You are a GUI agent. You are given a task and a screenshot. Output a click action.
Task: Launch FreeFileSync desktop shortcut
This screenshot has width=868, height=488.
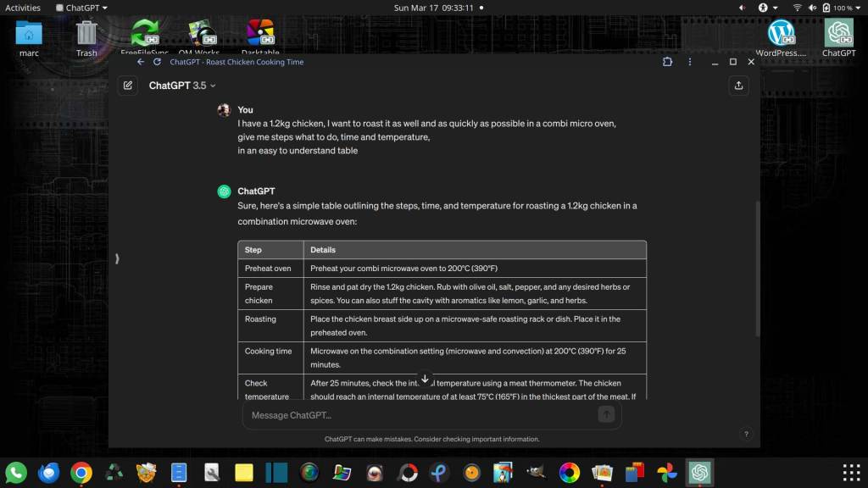(x=144, y=36)
